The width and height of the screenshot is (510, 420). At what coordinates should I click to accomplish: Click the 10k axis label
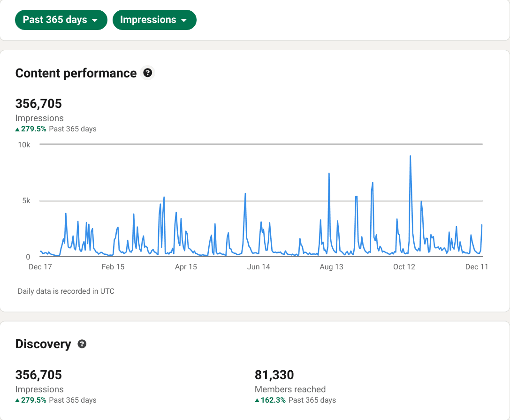(24, 145)
